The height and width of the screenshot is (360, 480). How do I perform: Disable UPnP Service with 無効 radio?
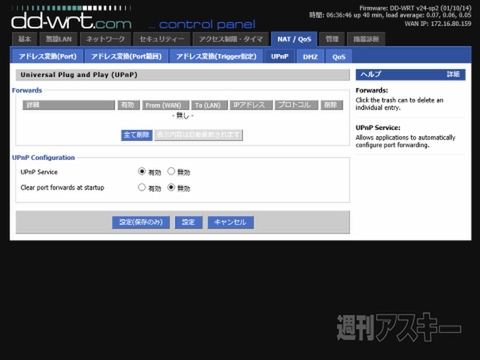[x=171, y=171]
